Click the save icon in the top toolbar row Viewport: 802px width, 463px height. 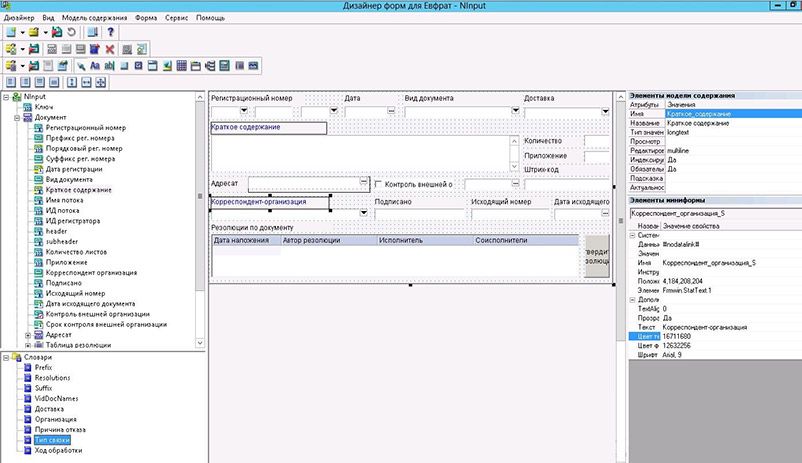click(57, 32)
